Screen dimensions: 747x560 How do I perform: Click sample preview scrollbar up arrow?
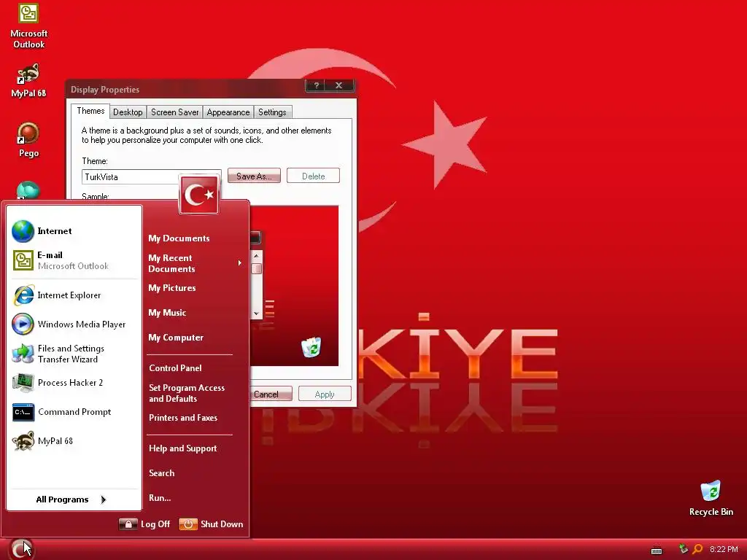[x=256, y=256]
